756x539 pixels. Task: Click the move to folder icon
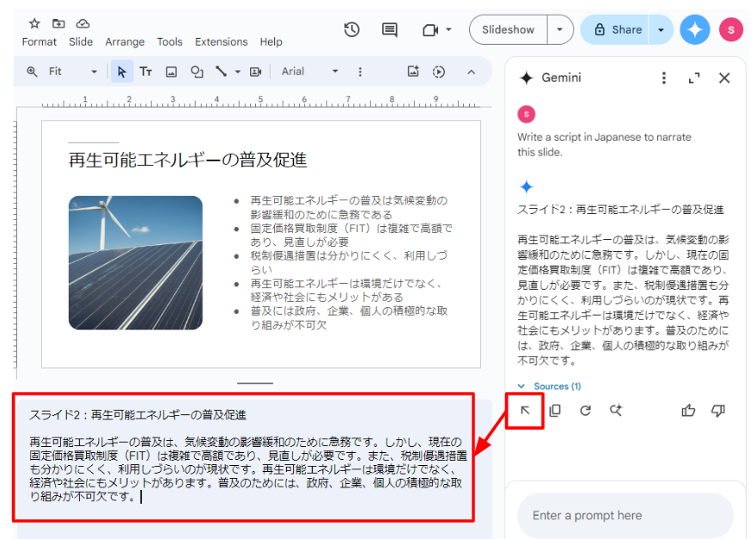click(x=58, y=23)
